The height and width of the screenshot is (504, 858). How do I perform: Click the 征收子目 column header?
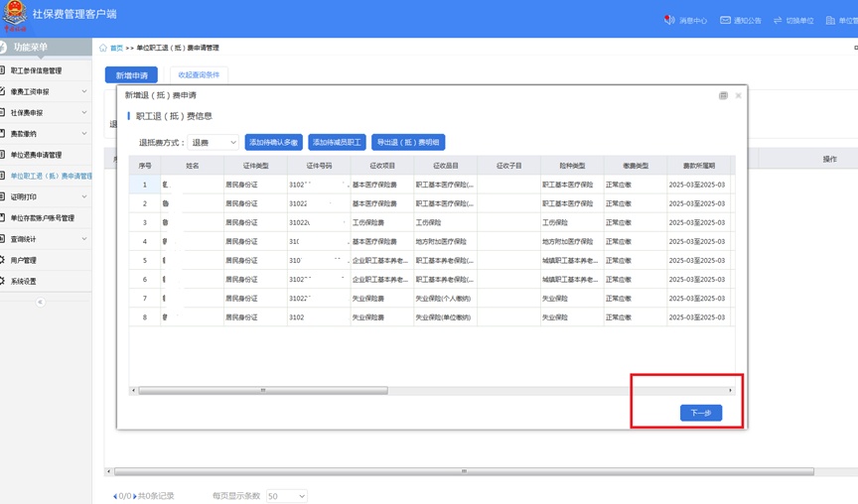pos(508,166)
